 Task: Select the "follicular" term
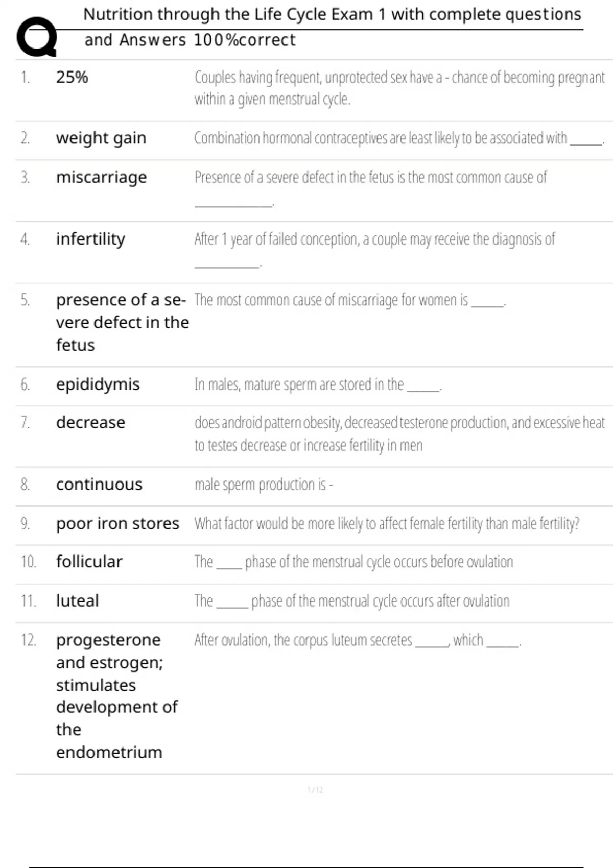[89, 562]
